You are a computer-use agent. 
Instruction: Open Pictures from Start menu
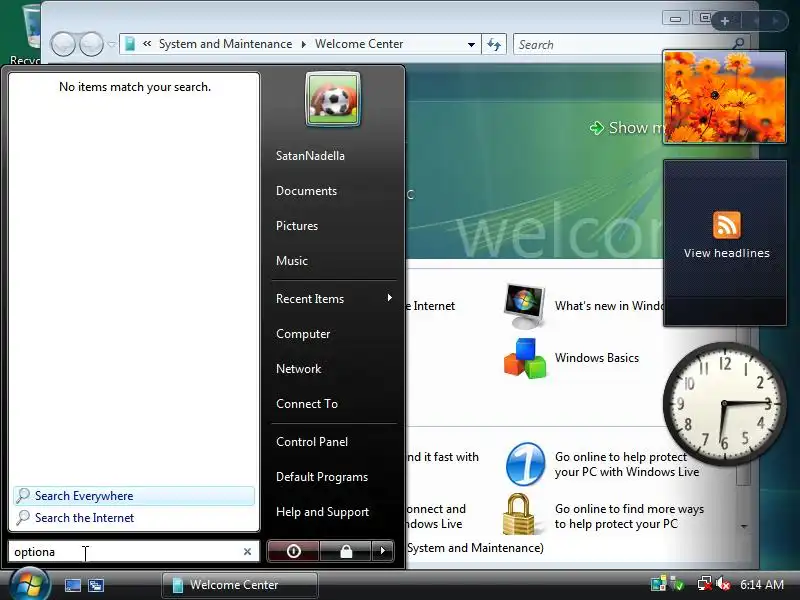297,226
